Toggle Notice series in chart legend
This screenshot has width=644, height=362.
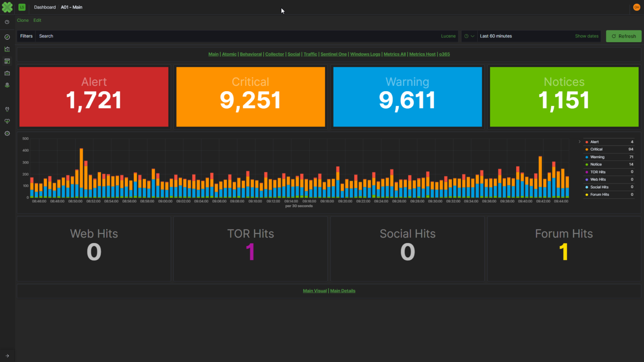click(x=596, y=165)
